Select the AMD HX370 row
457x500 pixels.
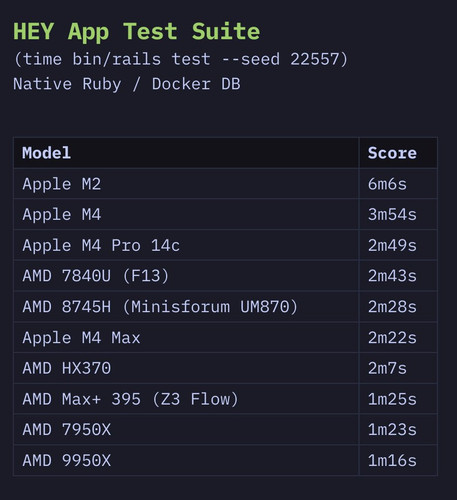[x=225, y=368]
